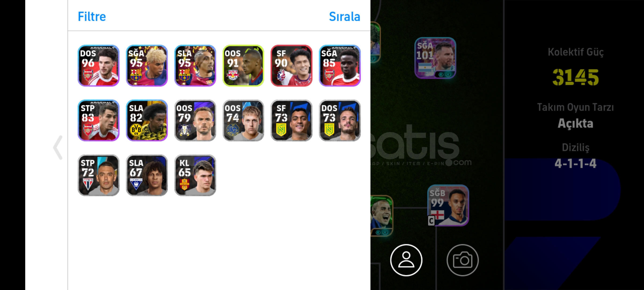Select the OOS 79 player card

pyautogui.click(x=195, y=120)
